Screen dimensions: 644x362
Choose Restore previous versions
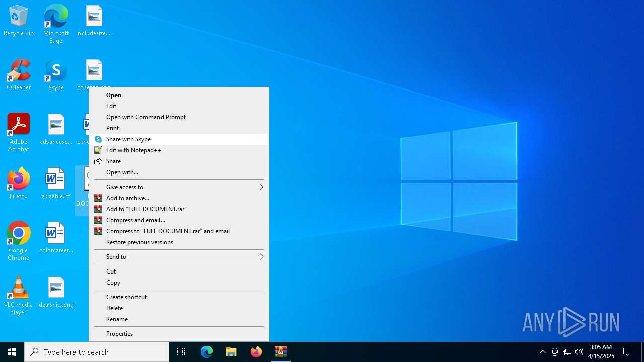coord(179,242)
